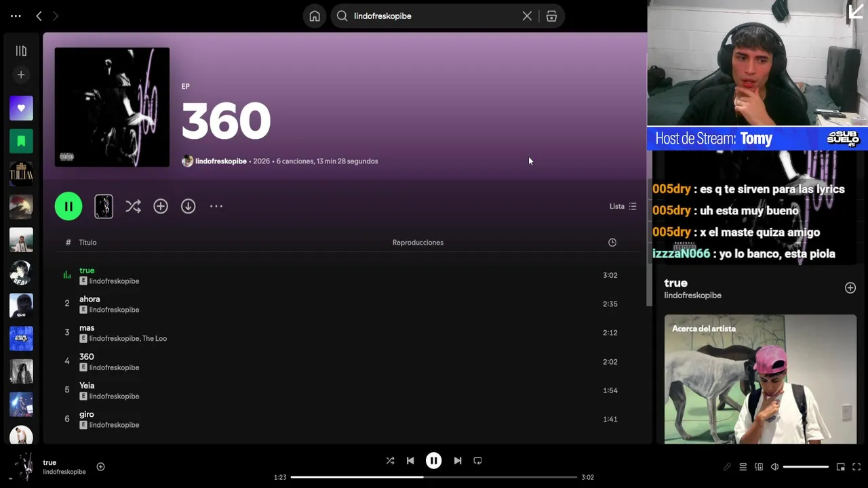Open lindofreskopibe link under 'giro'
This screenshot has height=488, width=868.
click(114, 425)
